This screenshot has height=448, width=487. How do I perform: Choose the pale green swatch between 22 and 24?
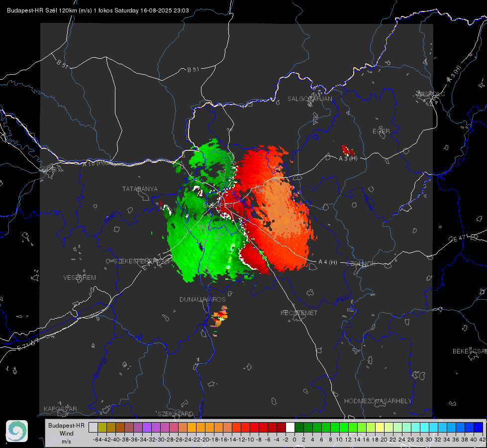(x=397, y=427)
